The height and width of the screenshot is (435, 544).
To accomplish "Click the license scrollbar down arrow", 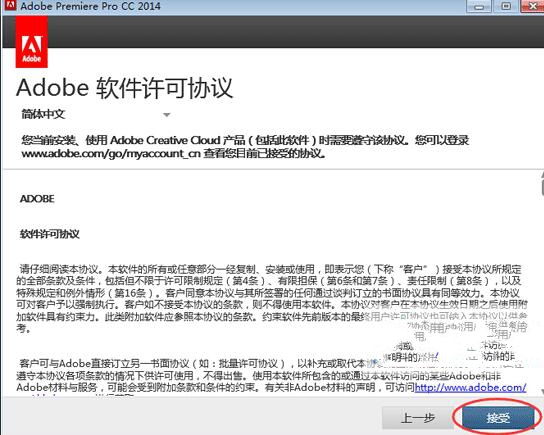I will pyautogui.click(x=541, y=391).
